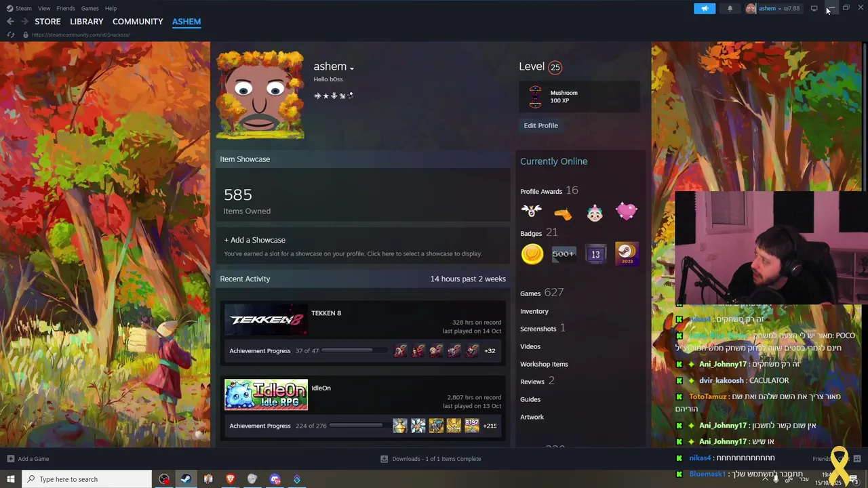Click the Windows taskbar search box
This screenshot has width=868, height=488.
click(x=86, y=479)
